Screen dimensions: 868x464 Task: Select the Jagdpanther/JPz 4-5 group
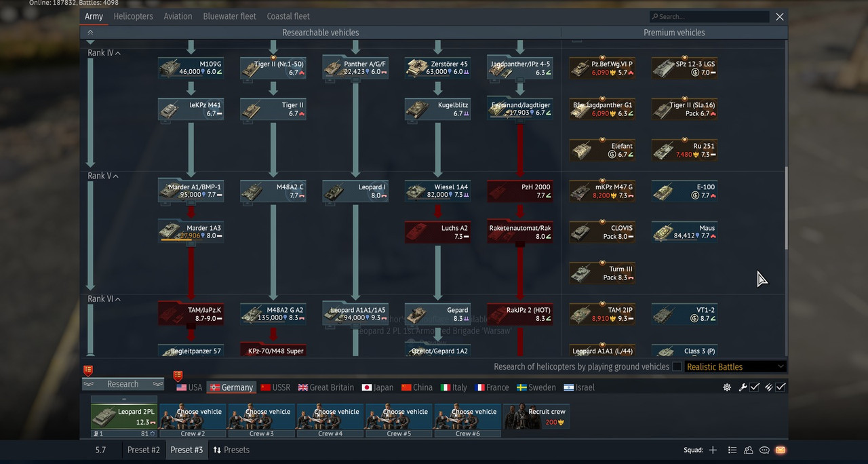[520, 68]
